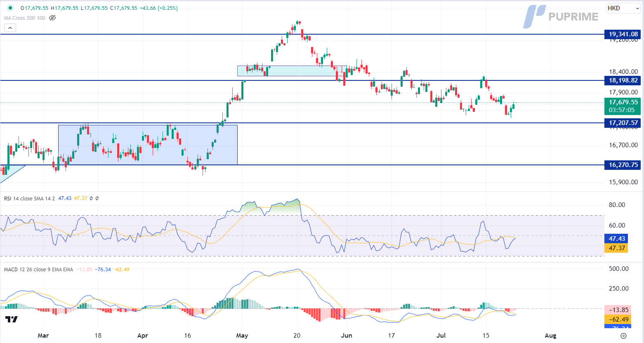Click the blue RSI value label 47.43
The width and height of the screenshot is (644, 343).
click(x=617, y=239)
